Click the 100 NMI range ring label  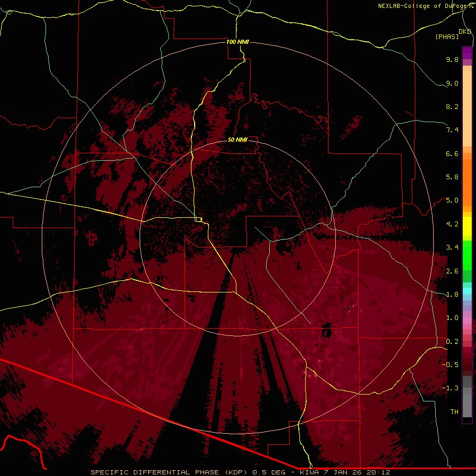pyautogui.click(x=237, y=42)
